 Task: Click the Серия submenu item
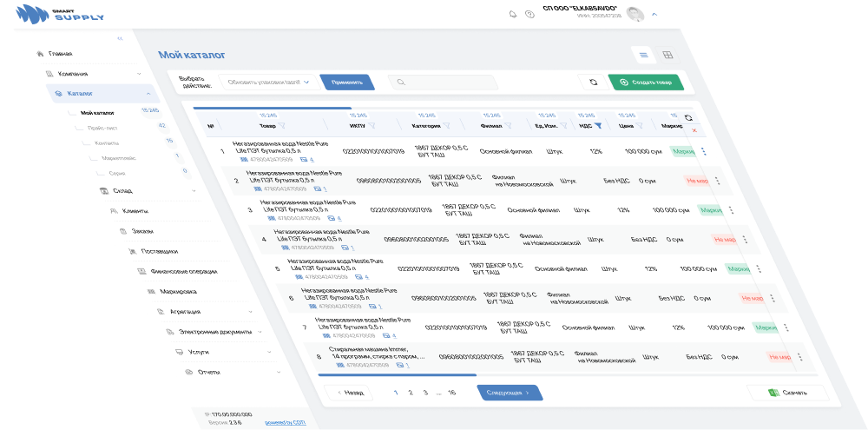point(117,174)
